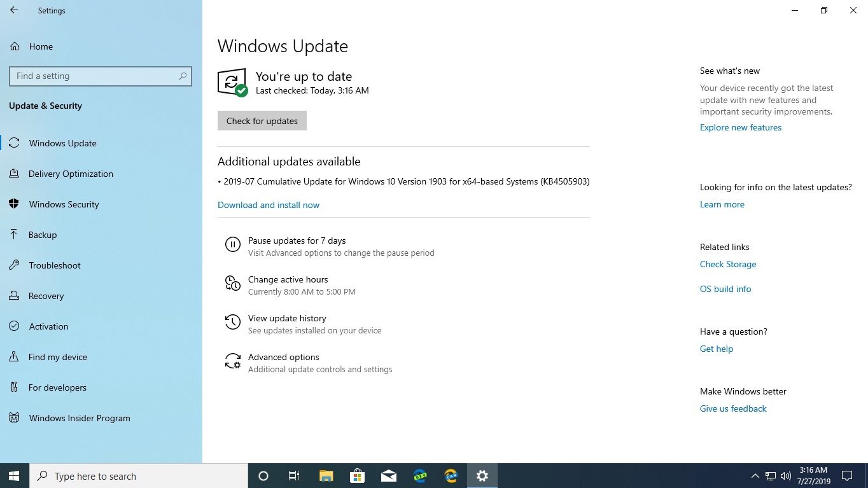The image size is (868, 488).
Task: Open the Start menu
Action: point(14,476)
